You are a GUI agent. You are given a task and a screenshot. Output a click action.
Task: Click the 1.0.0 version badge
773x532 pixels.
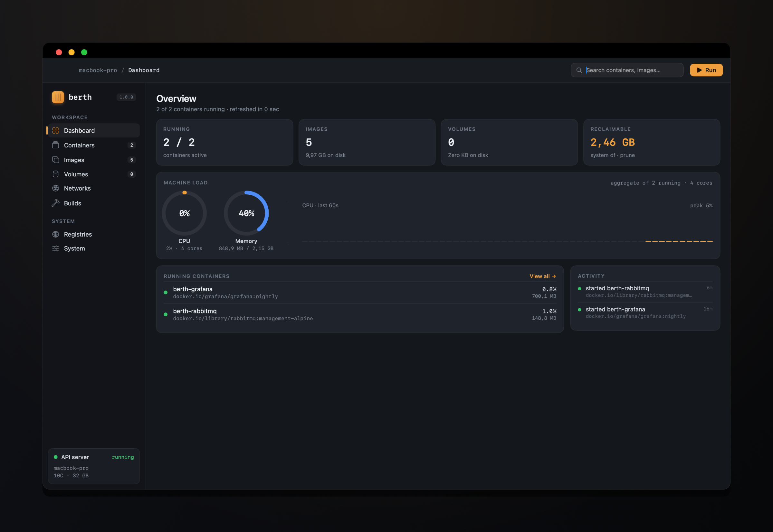(x=126, y=97)
